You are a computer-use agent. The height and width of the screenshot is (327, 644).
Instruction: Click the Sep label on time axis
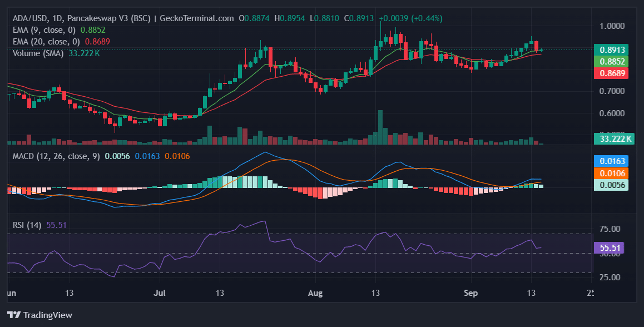coord(471,293)
